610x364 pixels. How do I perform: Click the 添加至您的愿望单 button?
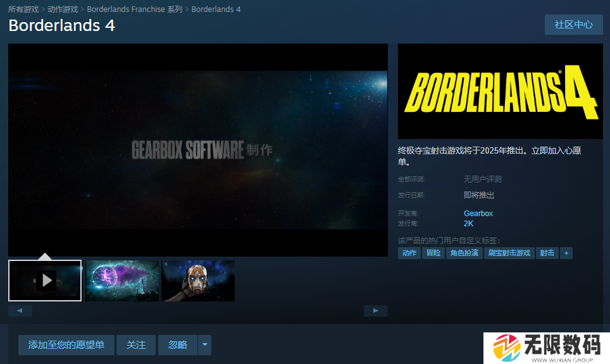pos(66,345)
